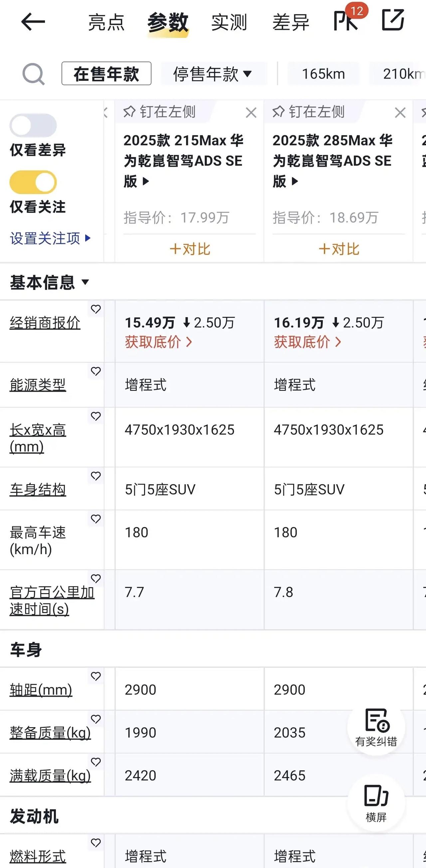This screenshot has height=868, width=426.
Task: Favorite the 轴距(mm) row heart icon
Action: point(96,676)
